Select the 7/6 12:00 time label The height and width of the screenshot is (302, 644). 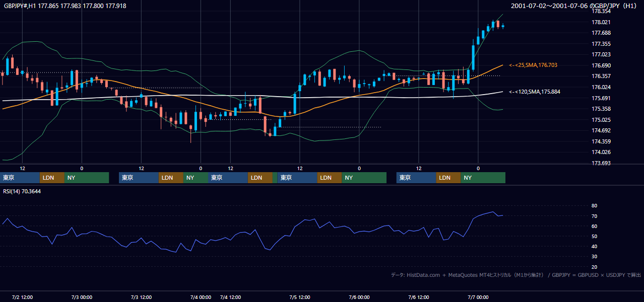419,297
